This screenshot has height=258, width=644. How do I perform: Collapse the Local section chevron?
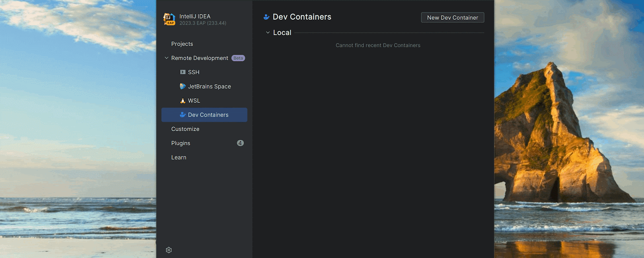coord(268,33)
